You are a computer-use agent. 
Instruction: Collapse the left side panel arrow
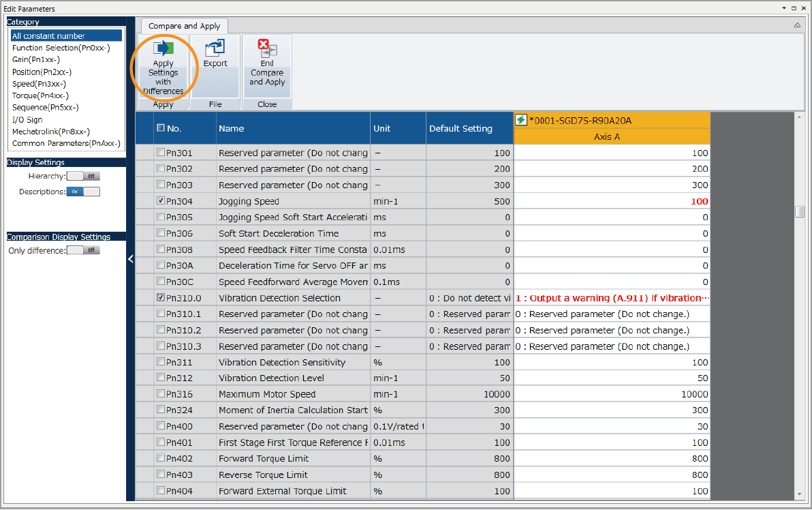(131, 259)
